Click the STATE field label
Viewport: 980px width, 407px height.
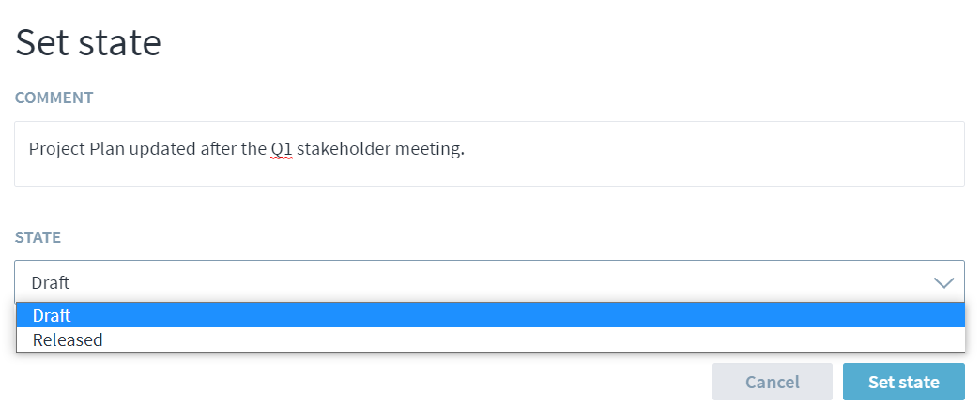click(x=38, y=237)
